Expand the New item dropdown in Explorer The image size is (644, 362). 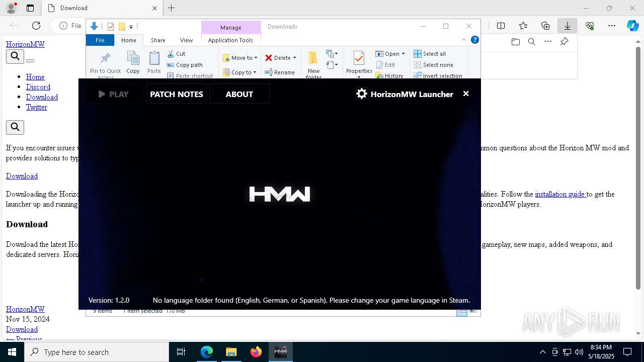[332, 54]
